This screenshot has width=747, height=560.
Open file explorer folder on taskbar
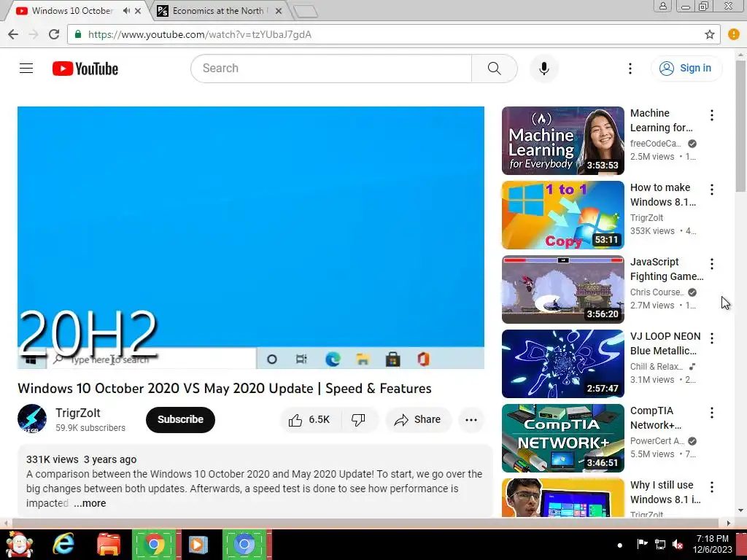coord(109,544)
